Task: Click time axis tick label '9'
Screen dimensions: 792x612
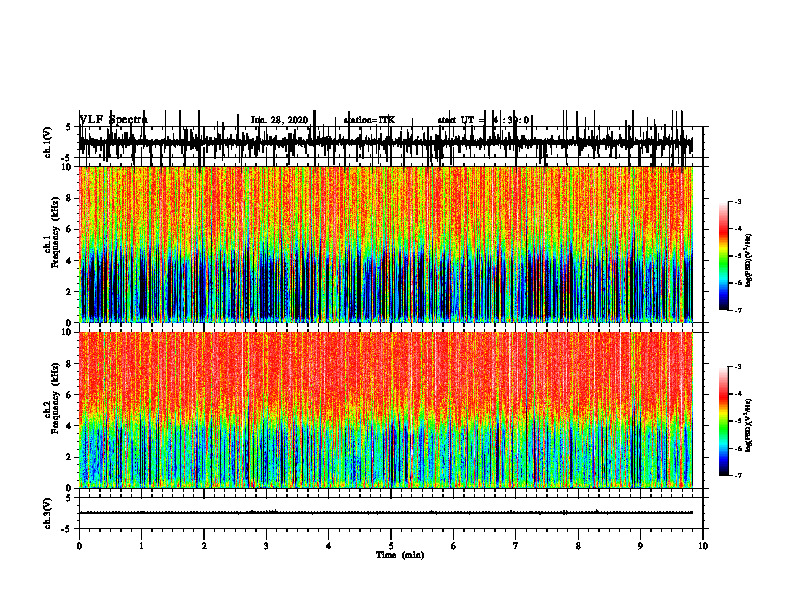Action: coord(640,546)
